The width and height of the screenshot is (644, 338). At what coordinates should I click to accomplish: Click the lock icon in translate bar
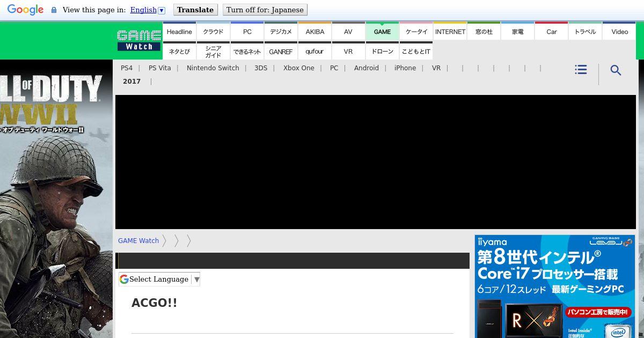[54, 10]
